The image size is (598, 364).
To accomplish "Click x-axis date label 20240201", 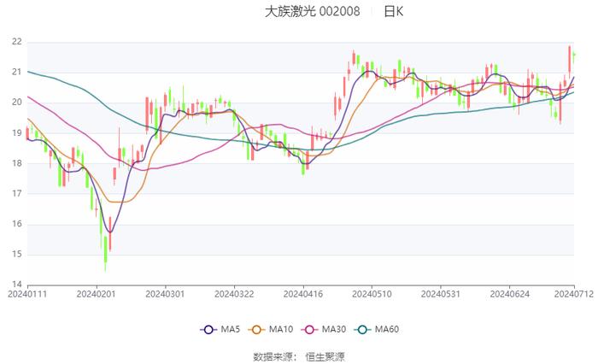I will 96,294.
